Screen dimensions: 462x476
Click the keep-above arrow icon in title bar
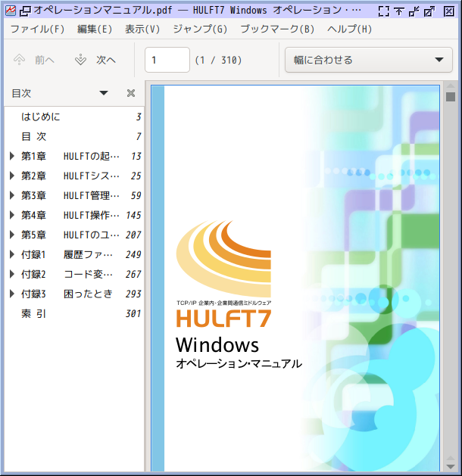399,11
